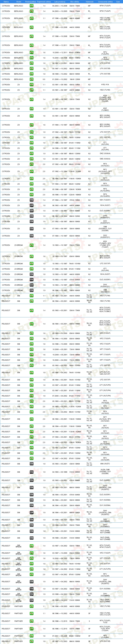Screen dimensions: 123x644
Task: Click the diesel ON icon in the ZX 37kW / 50KM row
Action: coord(31,200)
